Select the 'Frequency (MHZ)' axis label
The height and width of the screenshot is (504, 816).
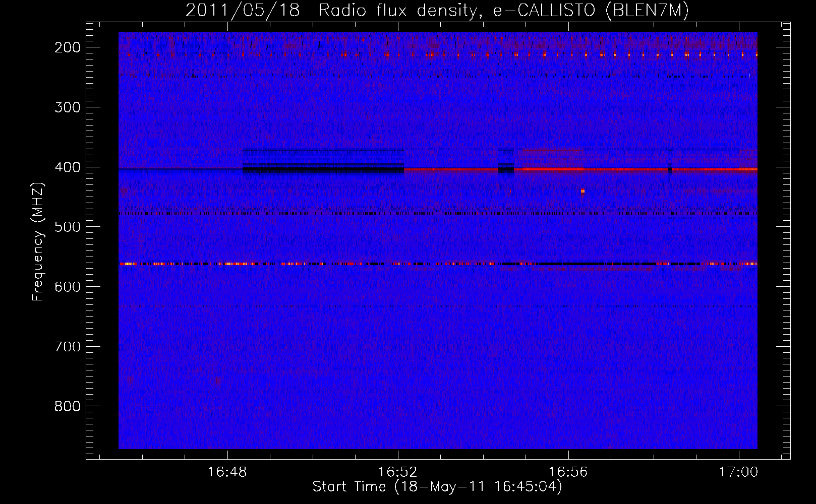(x=38, y=242)
